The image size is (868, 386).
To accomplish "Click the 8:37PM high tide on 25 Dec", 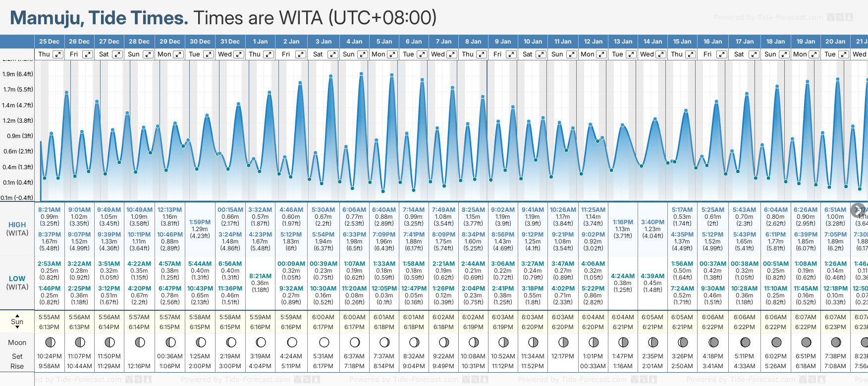I will [x=50, y=235].
